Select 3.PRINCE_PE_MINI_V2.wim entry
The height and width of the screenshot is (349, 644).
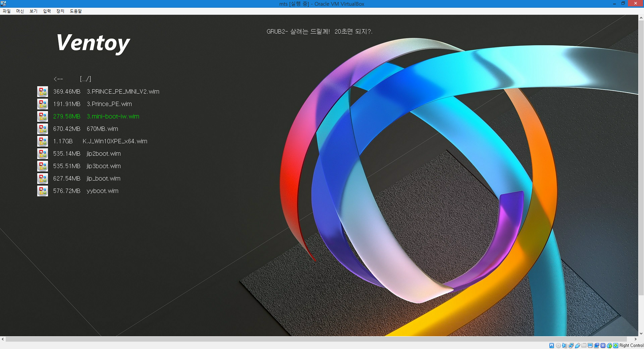tap(106, 92)
